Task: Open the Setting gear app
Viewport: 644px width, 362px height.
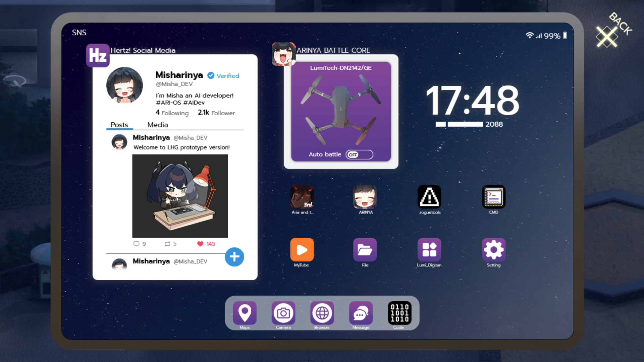Action: pyautogui.click(x=494, y=250)
